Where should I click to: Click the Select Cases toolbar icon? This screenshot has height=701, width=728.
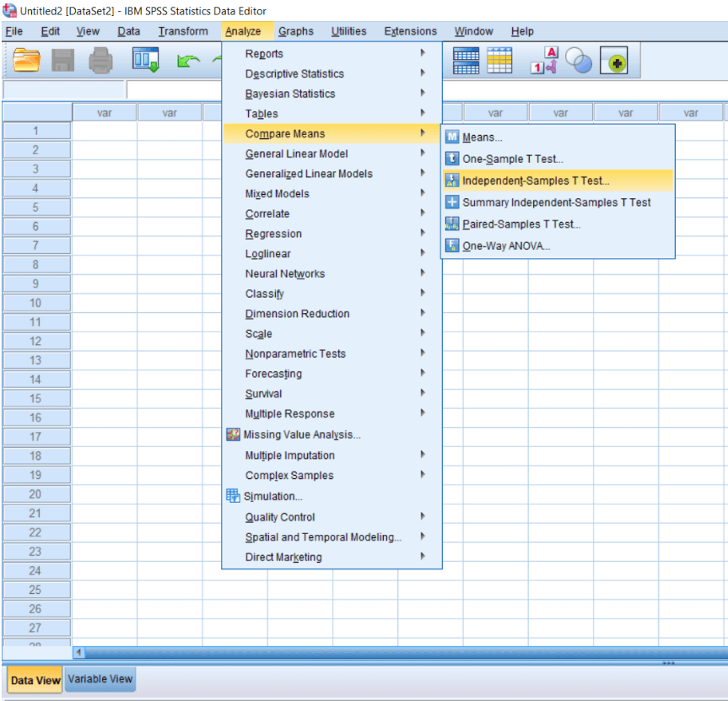[x=499, y=61]
